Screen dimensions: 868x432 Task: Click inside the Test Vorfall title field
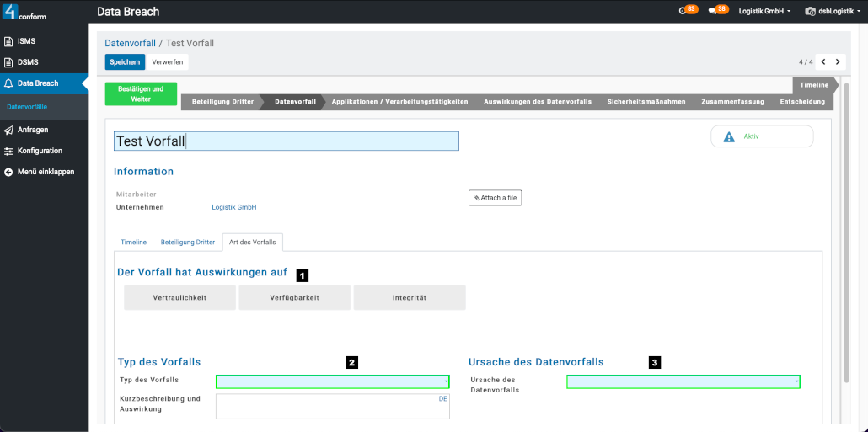point(287,141)
